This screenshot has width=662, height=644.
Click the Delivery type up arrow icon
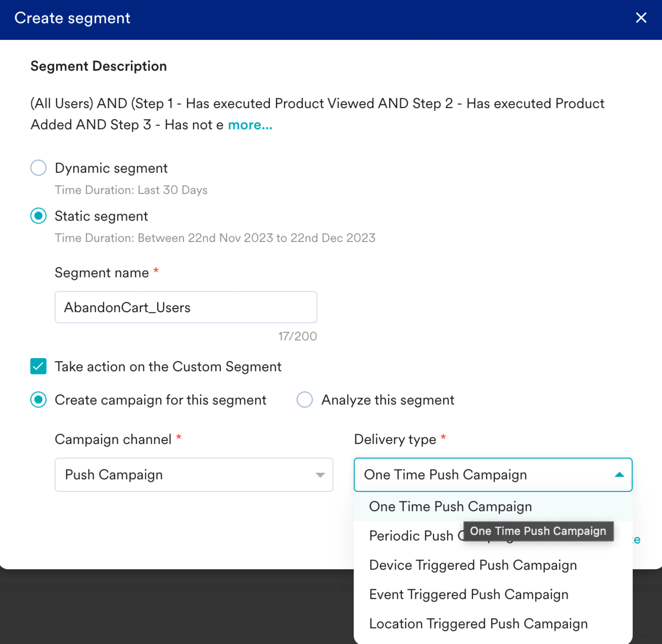(x=619, y=475)
